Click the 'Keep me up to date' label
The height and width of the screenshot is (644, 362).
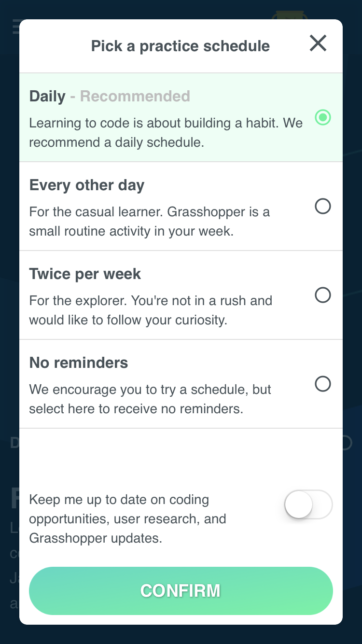pyautogui.click(x=128, y=519)
